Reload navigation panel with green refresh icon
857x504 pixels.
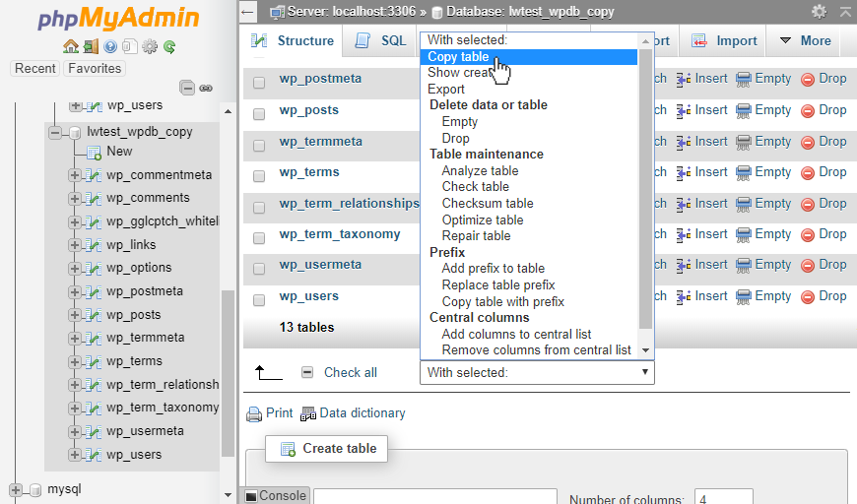(169, 47)
